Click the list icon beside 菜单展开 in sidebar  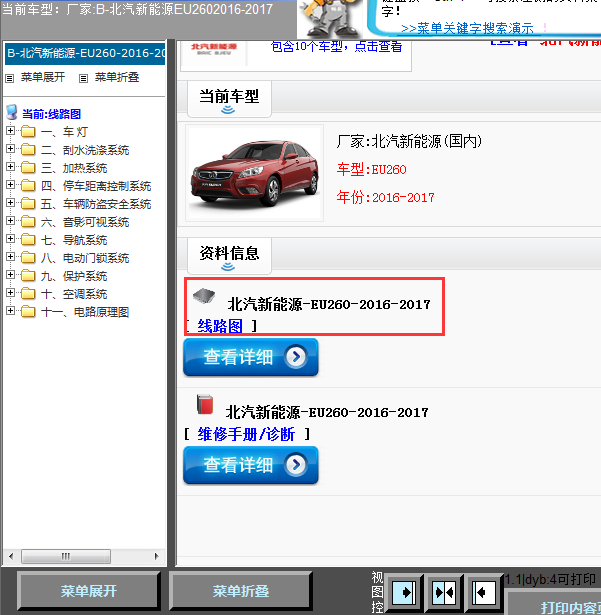pyautogui.click(x=9, y=78)
